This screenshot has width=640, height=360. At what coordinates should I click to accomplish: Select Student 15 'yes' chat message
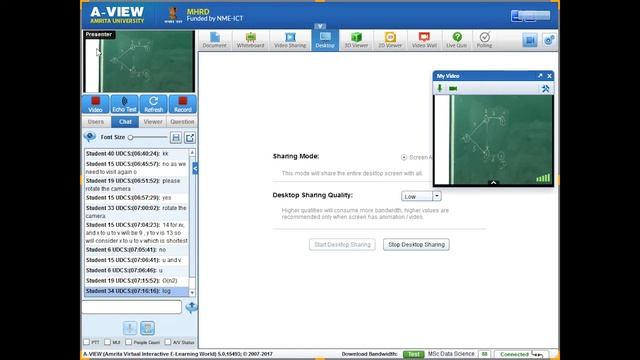click(136, 198)
